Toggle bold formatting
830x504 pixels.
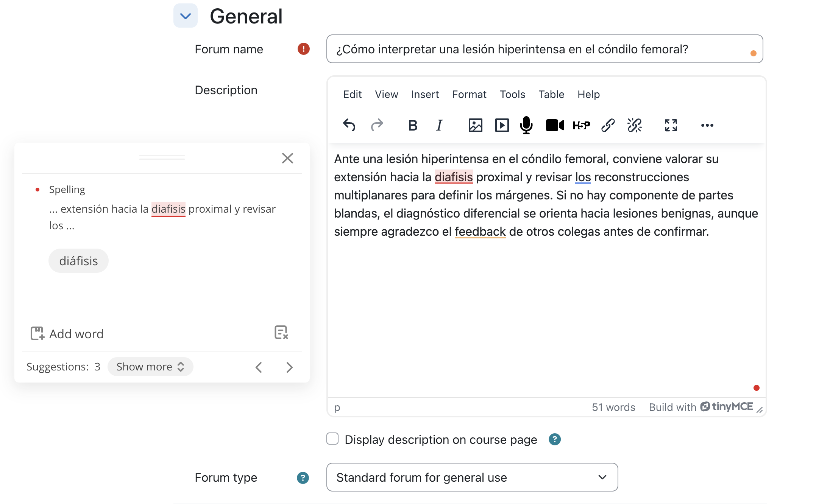(413, 125)
